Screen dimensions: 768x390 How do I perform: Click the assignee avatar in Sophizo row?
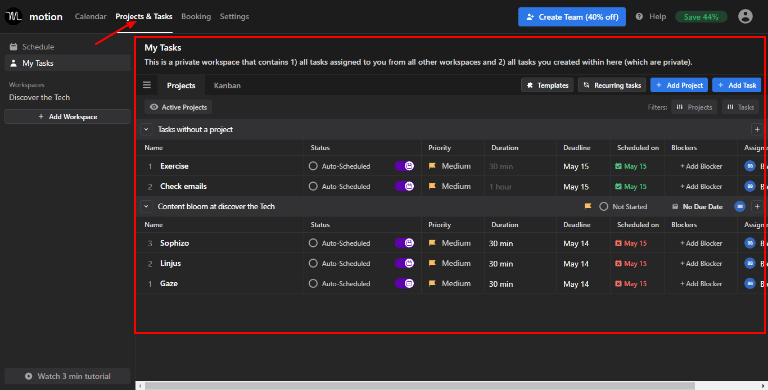click(x=749, y=243)
